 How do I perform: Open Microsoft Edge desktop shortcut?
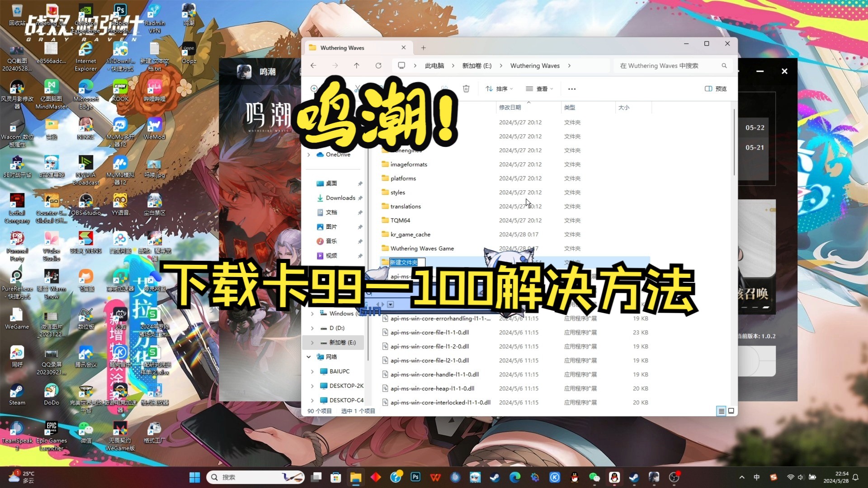[86, 94]
